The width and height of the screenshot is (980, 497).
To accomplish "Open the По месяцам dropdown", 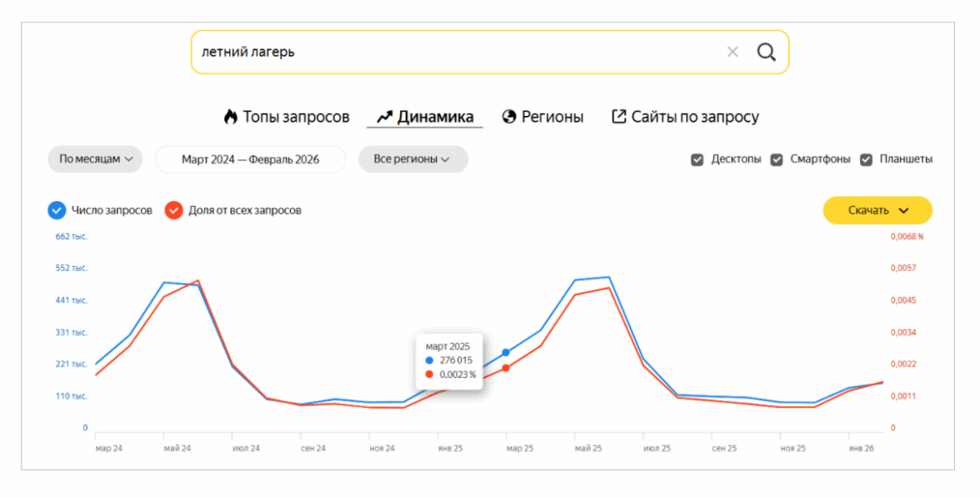I will pyautogui.click(x=95, y=159).
